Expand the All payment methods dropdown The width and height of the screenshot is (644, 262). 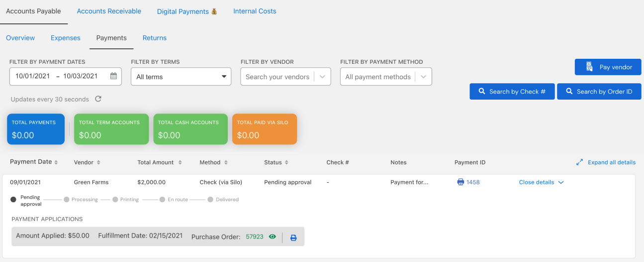(x=386, y=77)
